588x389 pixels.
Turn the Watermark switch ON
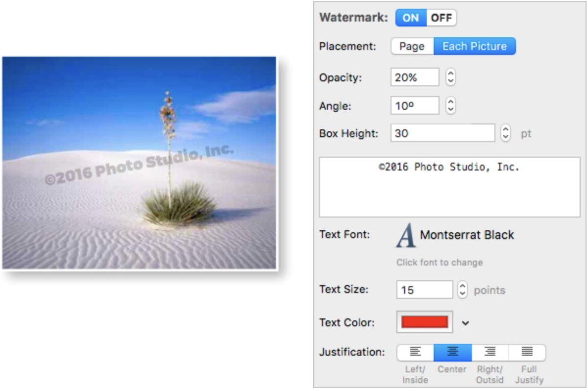tap(411, 18)
